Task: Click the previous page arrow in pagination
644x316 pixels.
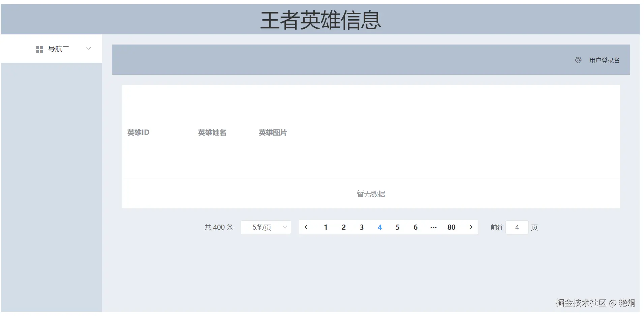Action: coord(306,227)
